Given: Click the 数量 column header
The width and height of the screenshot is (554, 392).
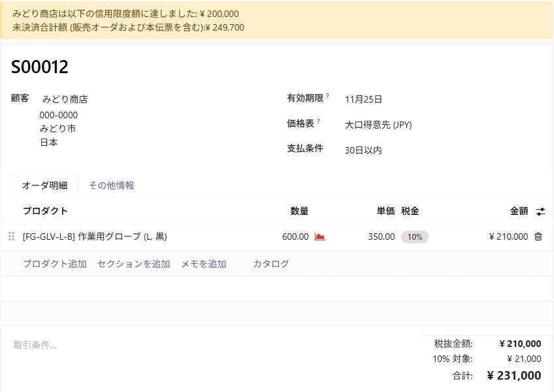Looking at the screenshot, I should (300, 211).
